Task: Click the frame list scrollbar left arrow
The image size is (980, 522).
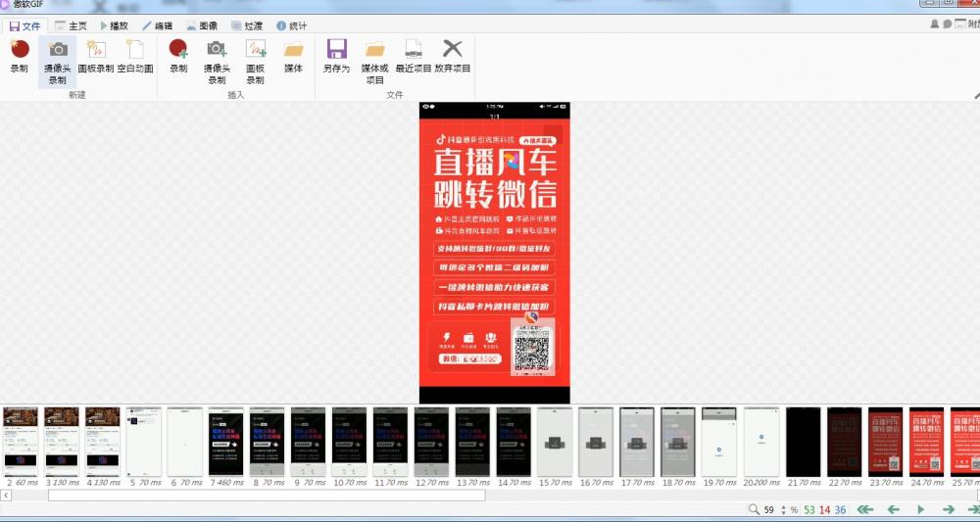Action: click(6, 496)
